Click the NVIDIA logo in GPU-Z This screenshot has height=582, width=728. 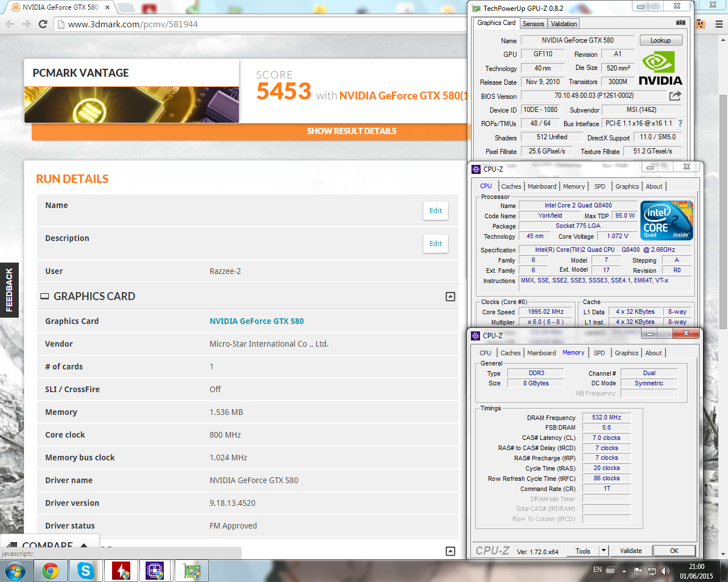[x=660, y=68]
